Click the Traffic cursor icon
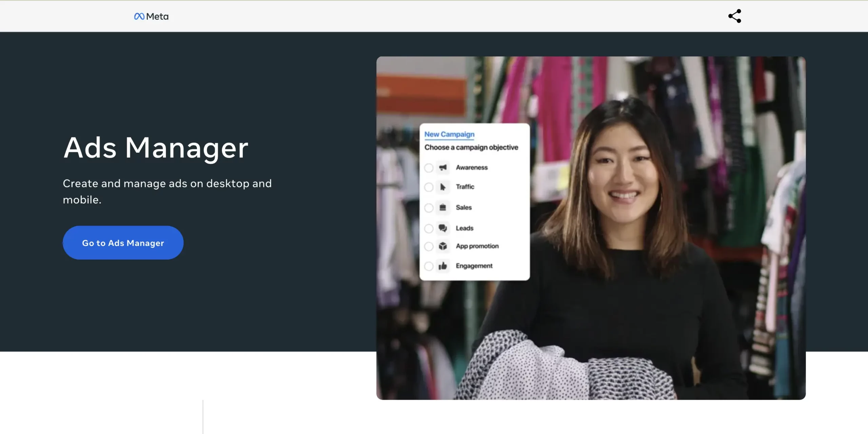 443,187
